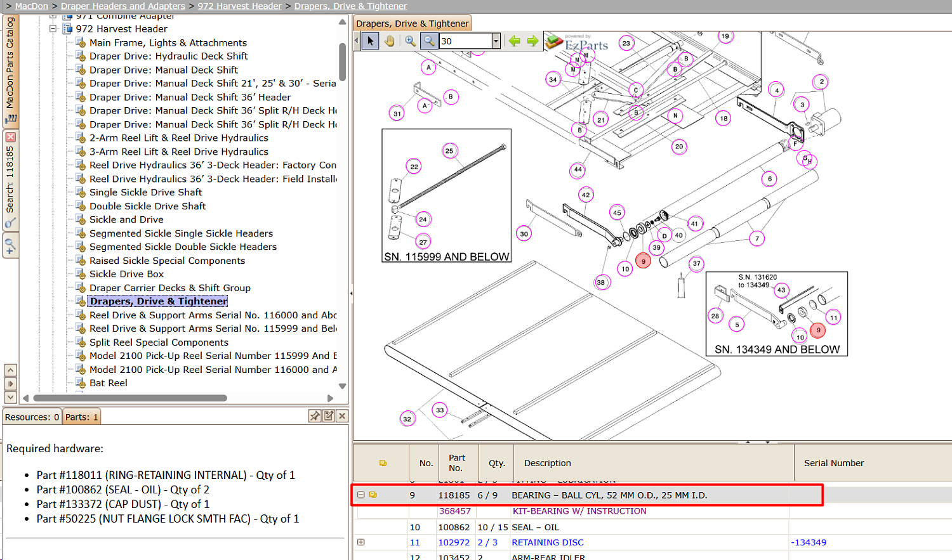Close the Search: 118185 tab
The width and height of the screenshot is (952, 560).
tap(10, 137)
